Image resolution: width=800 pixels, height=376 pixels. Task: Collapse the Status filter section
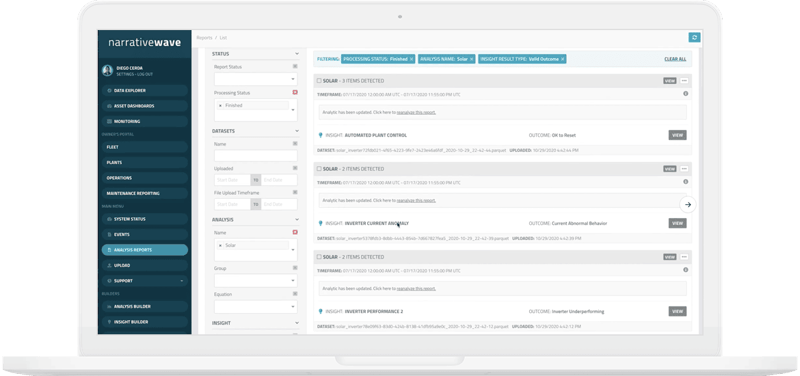297,54
